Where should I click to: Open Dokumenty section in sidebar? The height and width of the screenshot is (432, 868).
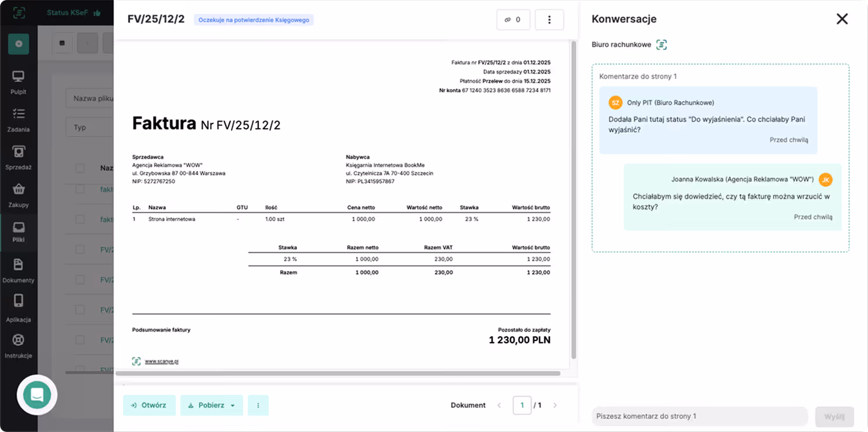(x=19, y=271)
